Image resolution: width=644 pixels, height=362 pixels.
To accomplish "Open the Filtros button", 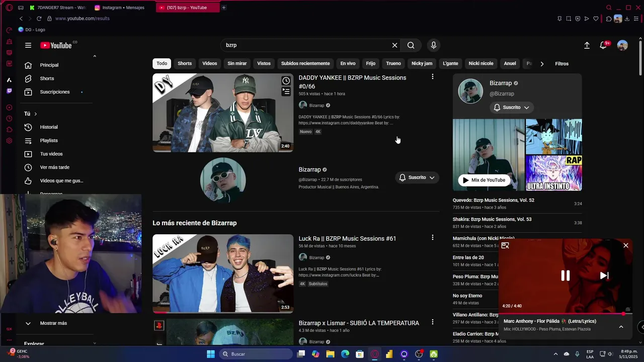I will point(561,64).
